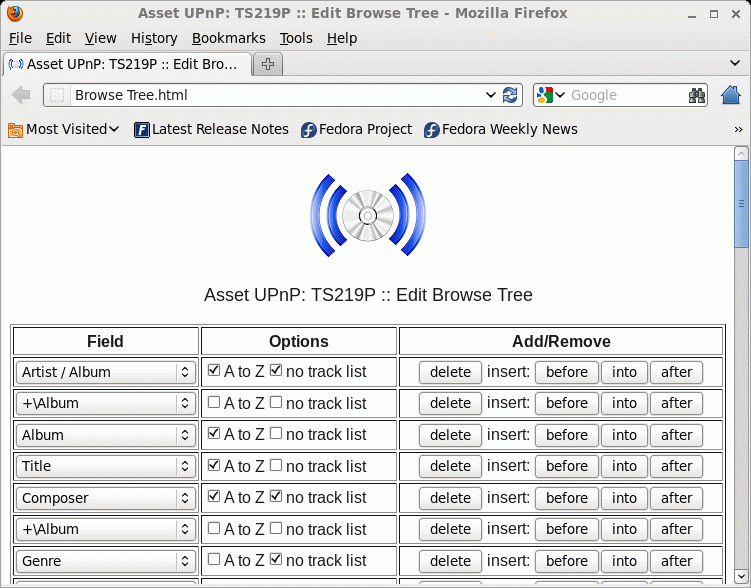751x588 pixels.
Task: Uncheck A to Z in Composer row
Action: pos(214,497)
